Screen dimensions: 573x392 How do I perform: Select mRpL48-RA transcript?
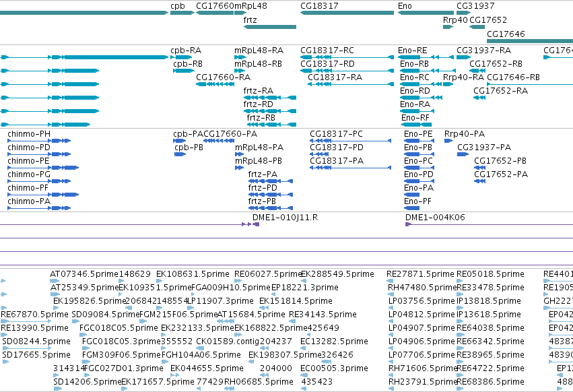point(240,57)
